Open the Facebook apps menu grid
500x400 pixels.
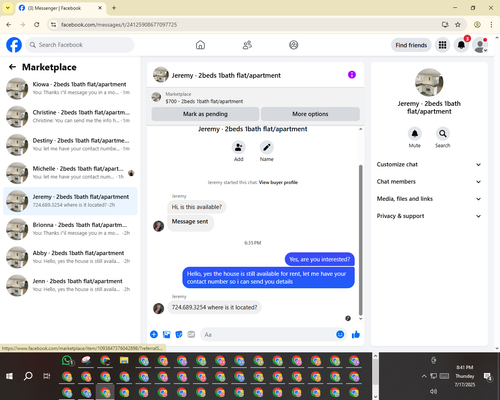[x=442, y=45]
